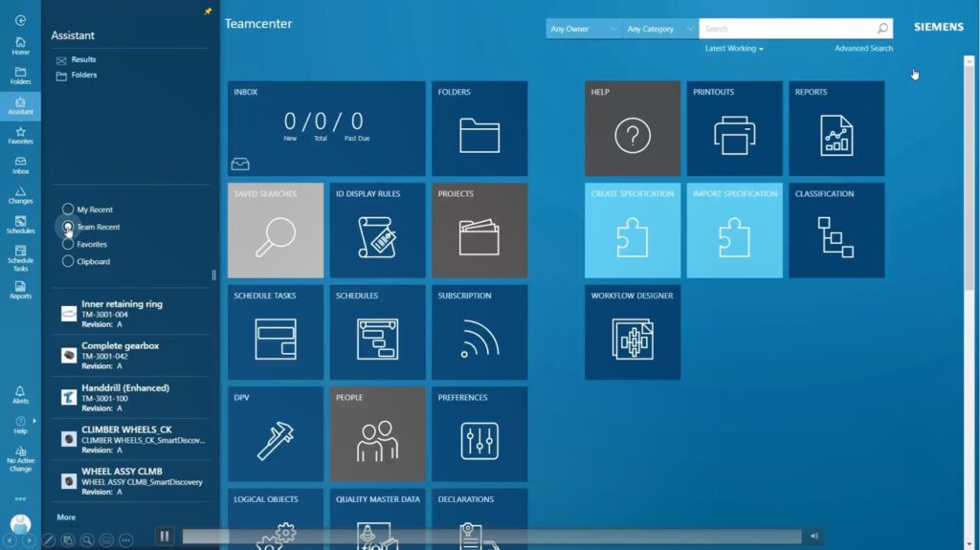Open Folders in the Assistant panel

[77, 75]
